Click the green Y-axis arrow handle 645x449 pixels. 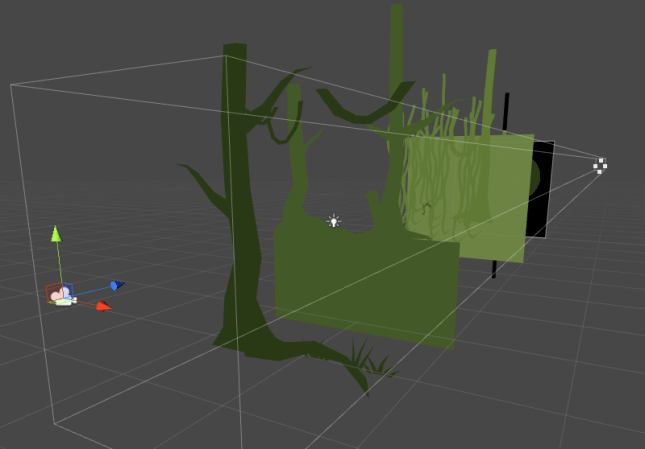pyautogui.click(x=56, y=235)
